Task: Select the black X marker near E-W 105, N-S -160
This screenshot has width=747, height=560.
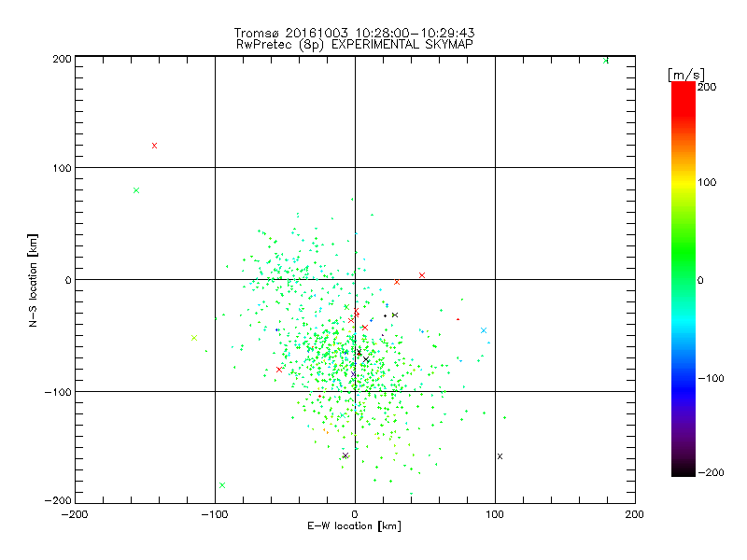Action: point(500,456)
